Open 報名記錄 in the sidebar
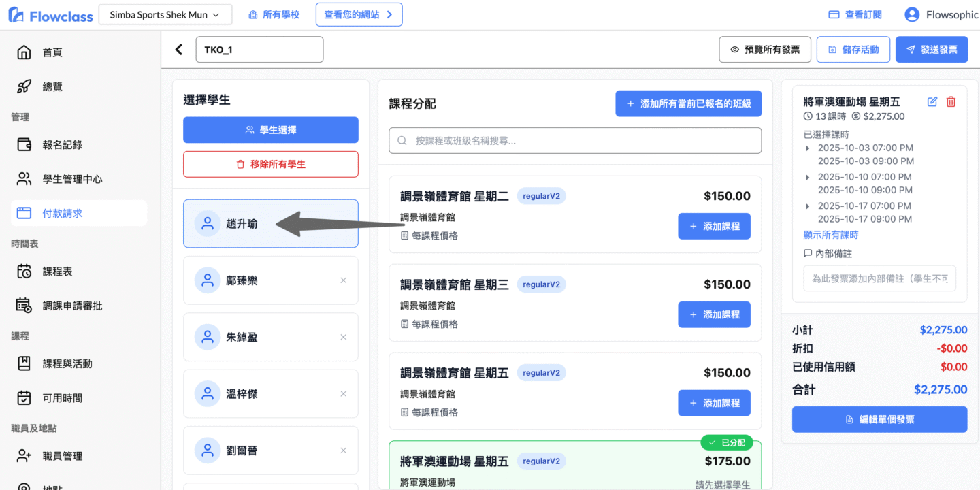 pos(62,145)
